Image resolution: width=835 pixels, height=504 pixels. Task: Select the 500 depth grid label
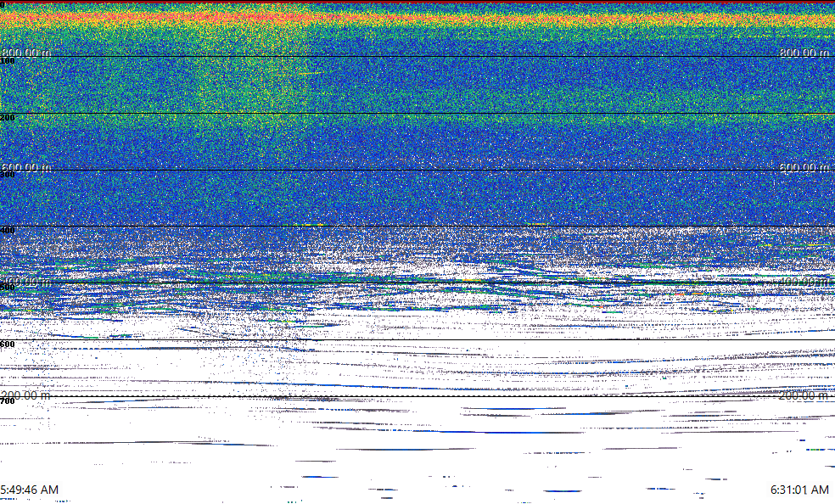pyautogui.click(x=8, y=288)
